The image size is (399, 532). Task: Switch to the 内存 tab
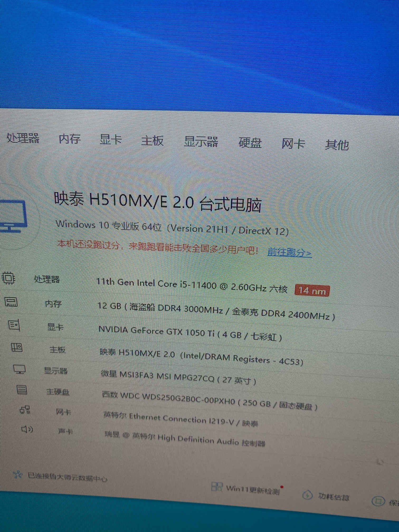coord(70,139)
